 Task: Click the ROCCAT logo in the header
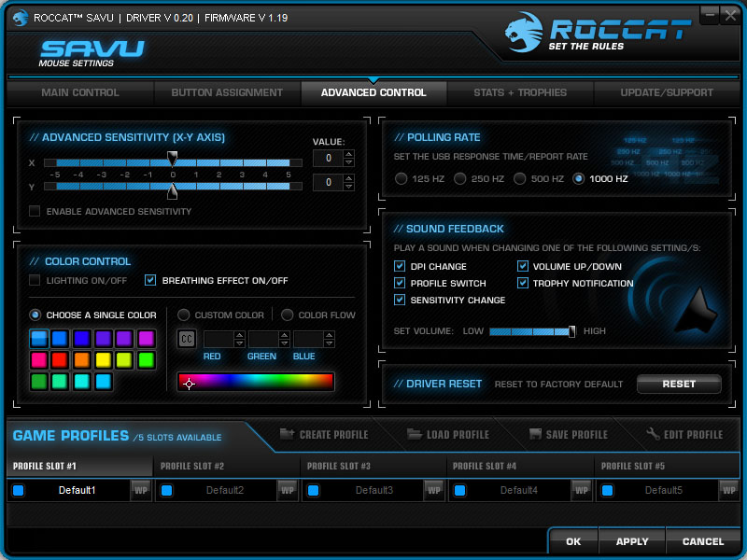pos(598,33)
